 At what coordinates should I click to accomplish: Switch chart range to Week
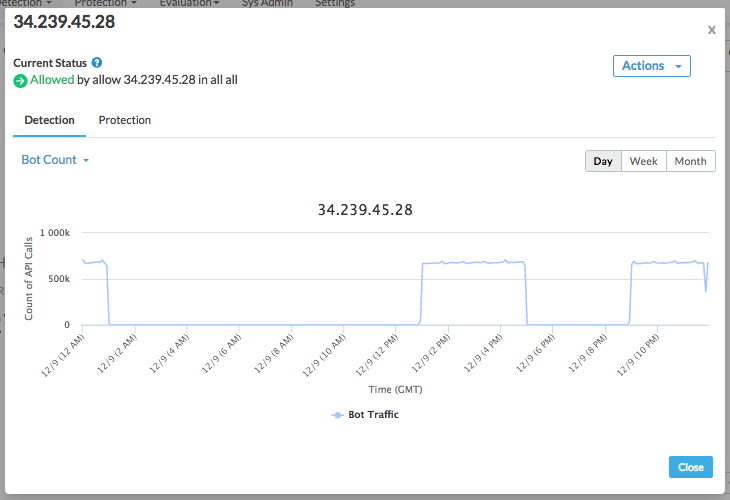click(643, 161)
